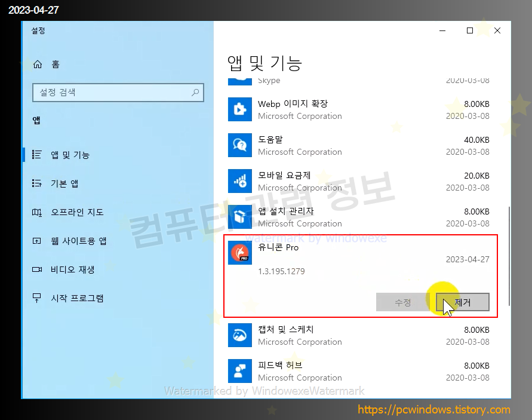Click the Webp 이미지 확장 app icon

pos(240,109)
